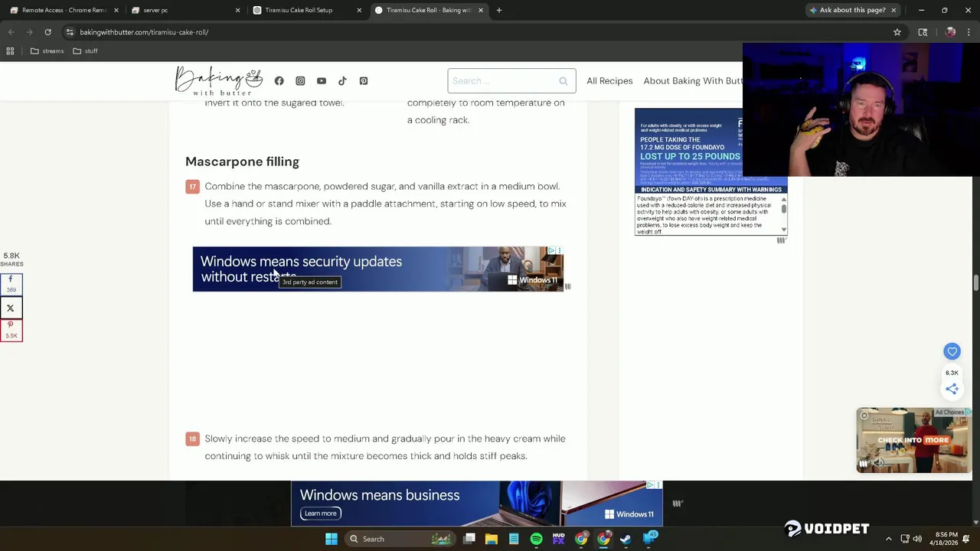Switch to Tiramisu Cake Roll Setup tab
This screenshot has height=551, width=980.
[x=305, y=10]
